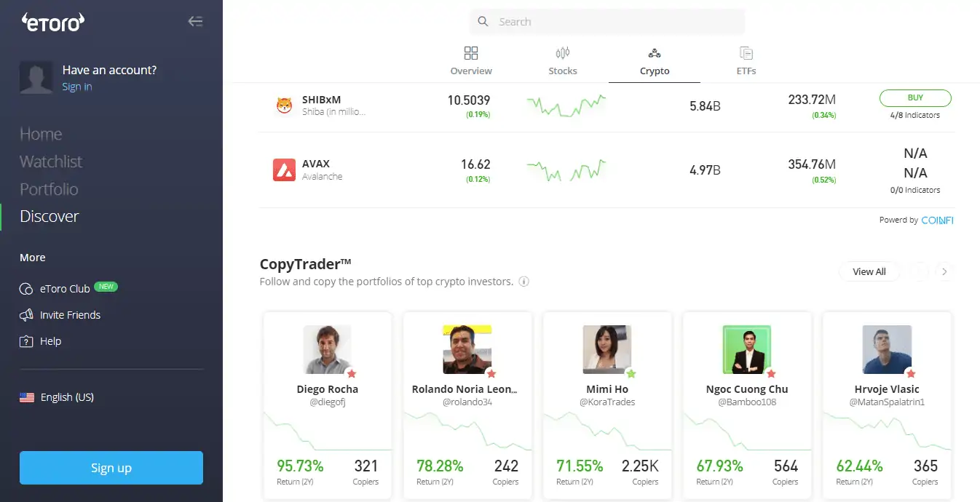Collapse the sidebar with the arrow icon
This screenshot has width=980, height=502.
195,21
